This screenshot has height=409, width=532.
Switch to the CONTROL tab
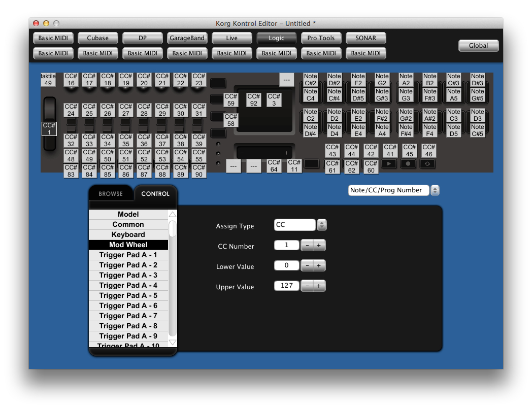click(155, 193)
